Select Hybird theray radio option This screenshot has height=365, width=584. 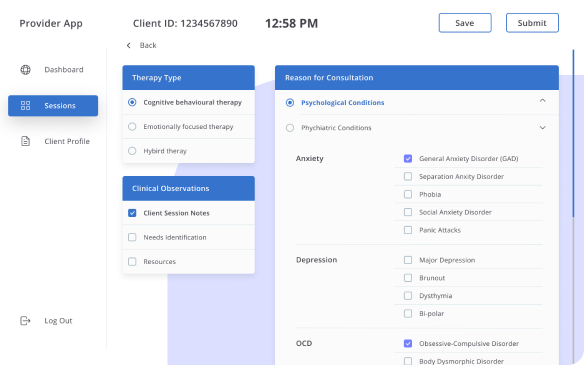click(132, 151)
